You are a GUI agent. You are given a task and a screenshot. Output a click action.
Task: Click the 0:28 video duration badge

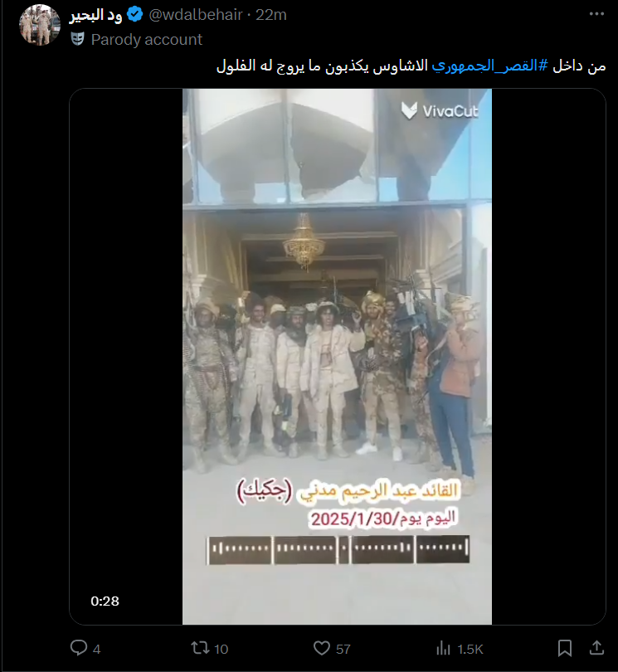click(105, 601)
